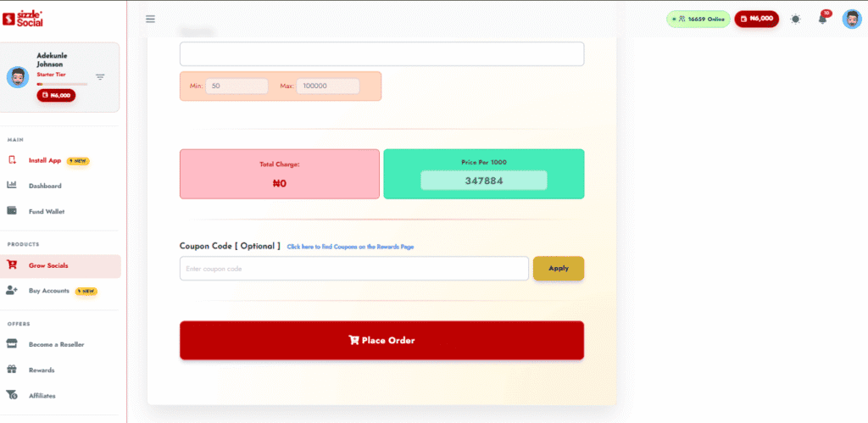Viewport: 868px width, 423px height.
Task: Click the Install App phone icon
Action: 12,160
